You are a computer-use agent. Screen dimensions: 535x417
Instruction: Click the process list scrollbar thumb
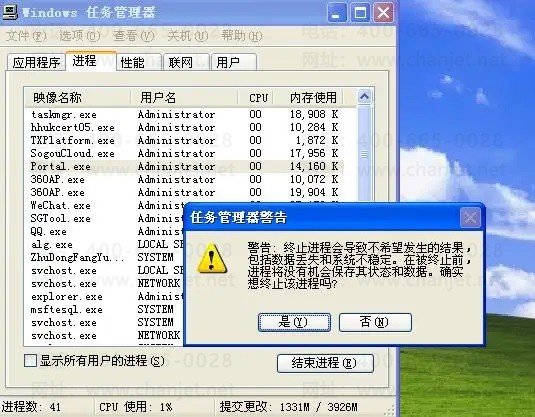(364, 154)
